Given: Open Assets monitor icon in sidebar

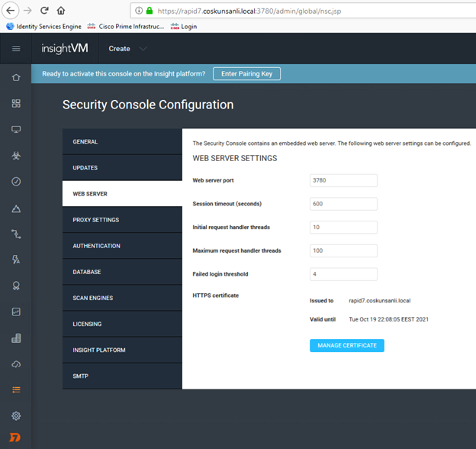Looking at the screenshot, I should (16, 129).
